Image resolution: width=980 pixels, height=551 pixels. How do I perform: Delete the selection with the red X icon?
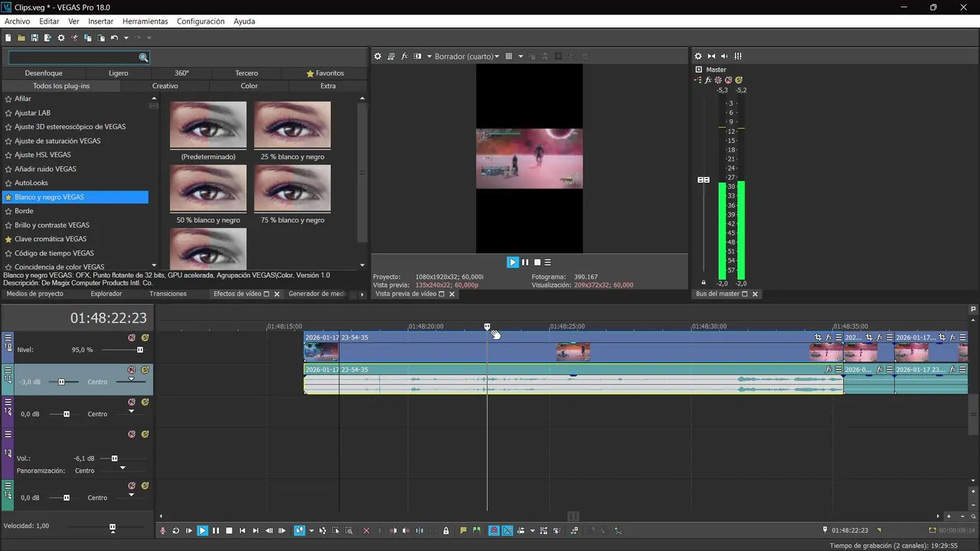pyautogui.click(x=366, y=530)
